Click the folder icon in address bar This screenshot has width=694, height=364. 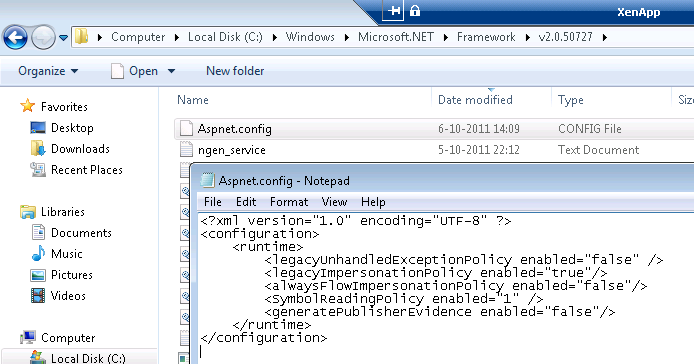pos(81,37)
